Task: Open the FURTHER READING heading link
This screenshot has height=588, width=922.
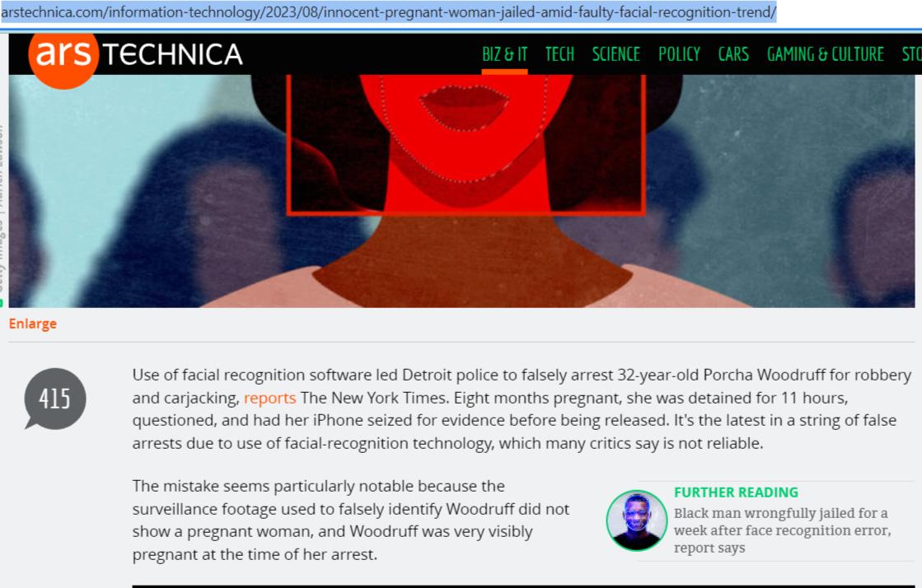Action: point(736,492)
